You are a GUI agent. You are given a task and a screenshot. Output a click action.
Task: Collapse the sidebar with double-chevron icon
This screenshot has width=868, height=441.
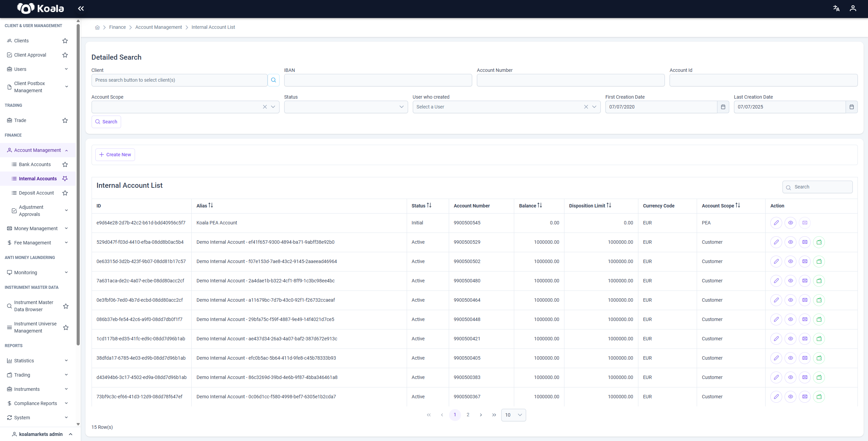(x=81, y=8)
